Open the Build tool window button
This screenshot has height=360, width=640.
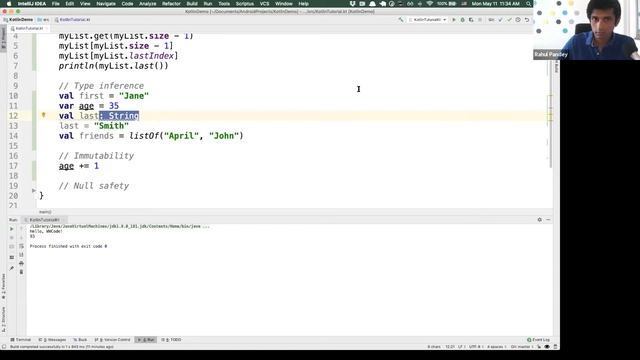(x=80, y=340)
